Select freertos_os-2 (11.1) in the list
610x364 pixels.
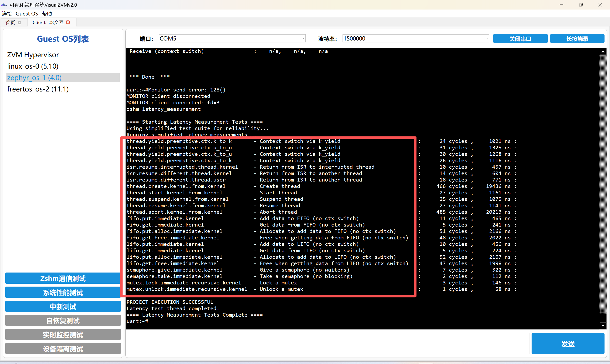tap(38, 89)
